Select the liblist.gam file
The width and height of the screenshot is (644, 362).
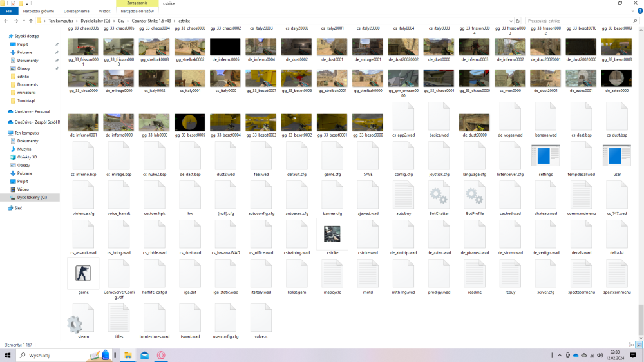[x=296, y=274]
